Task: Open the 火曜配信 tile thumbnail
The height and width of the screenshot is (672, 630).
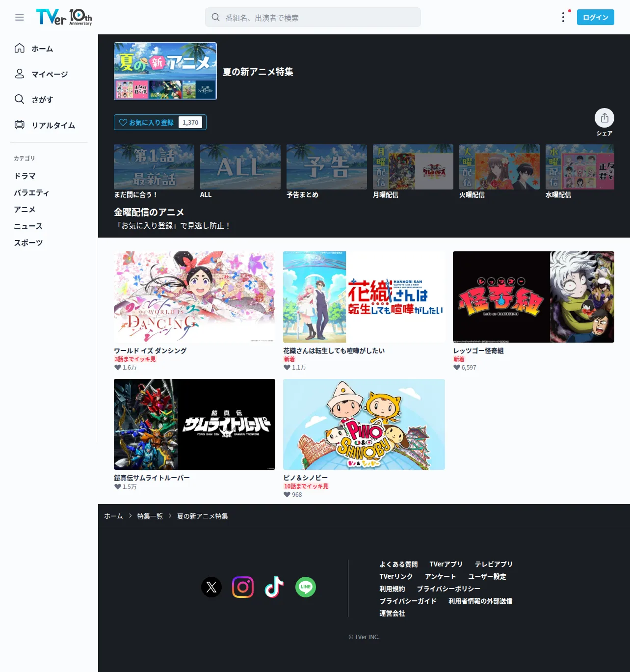Action: [x=499, y=167]
